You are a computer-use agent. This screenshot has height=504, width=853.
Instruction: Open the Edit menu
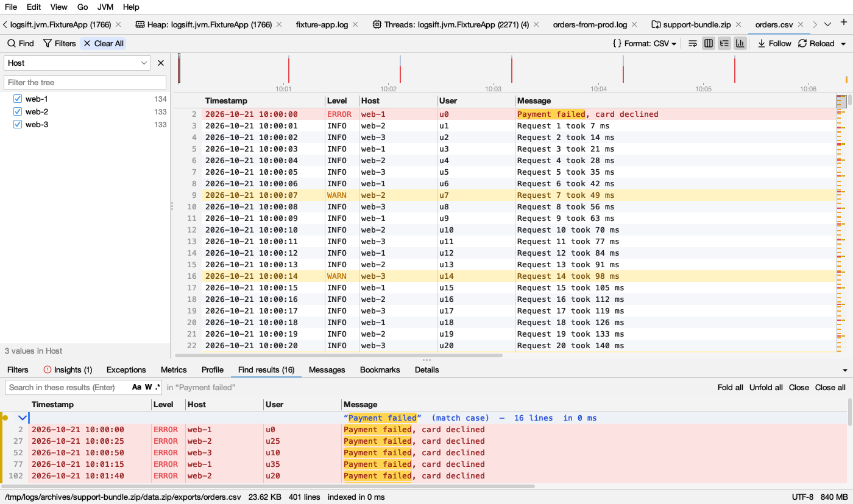tap(34, 7)
